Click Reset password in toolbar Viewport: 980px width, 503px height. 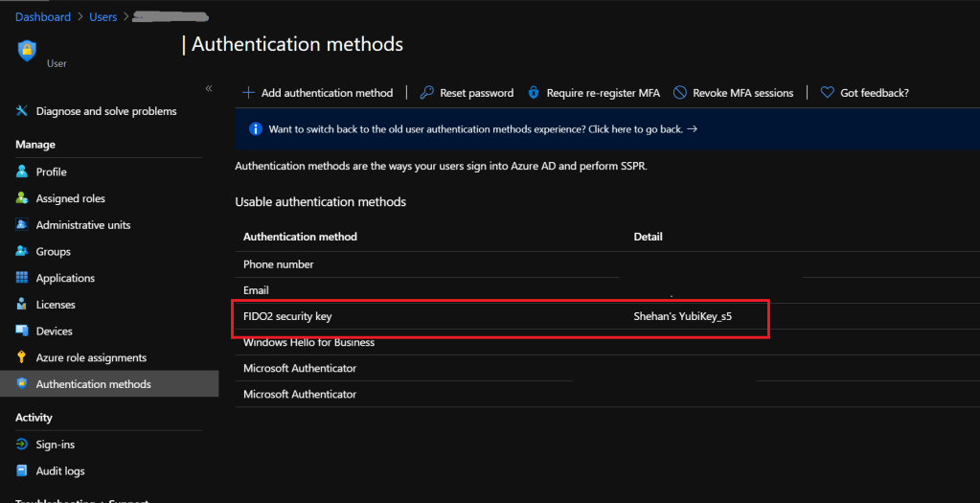coord(467,93)
